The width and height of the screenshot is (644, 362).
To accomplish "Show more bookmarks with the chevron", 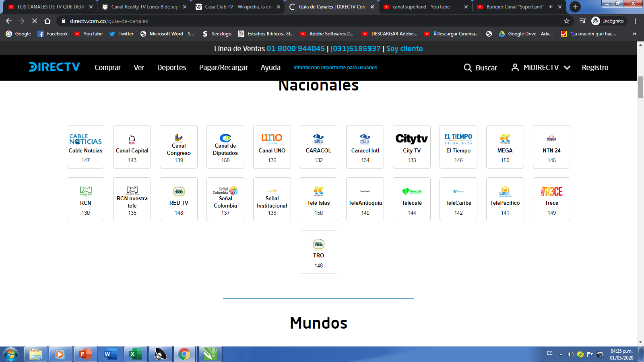I will coord(634,34).
